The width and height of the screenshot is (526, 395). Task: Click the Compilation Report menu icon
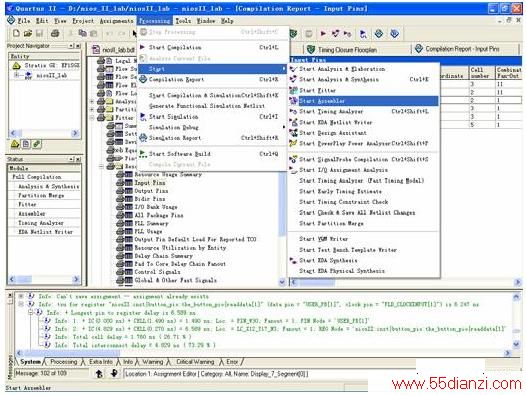[x=143, y=80]
